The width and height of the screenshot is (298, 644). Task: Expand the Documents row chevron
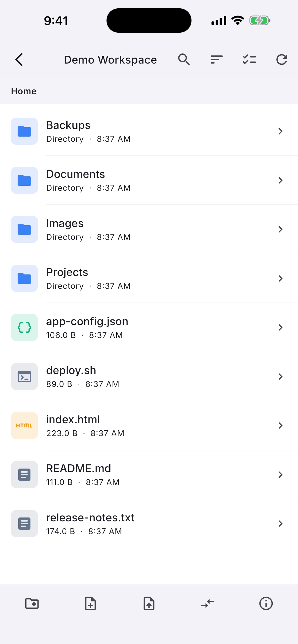tap(281, 180)
